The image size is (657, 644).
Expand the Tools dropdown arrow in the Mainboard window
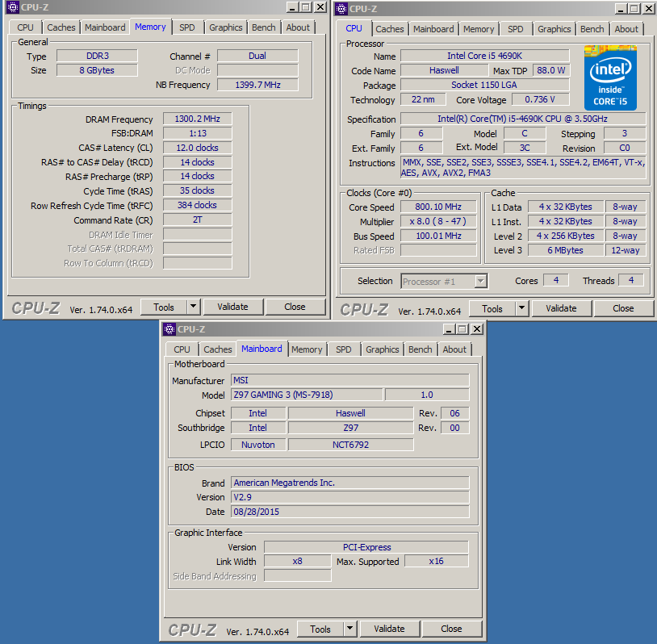[349, 629]
